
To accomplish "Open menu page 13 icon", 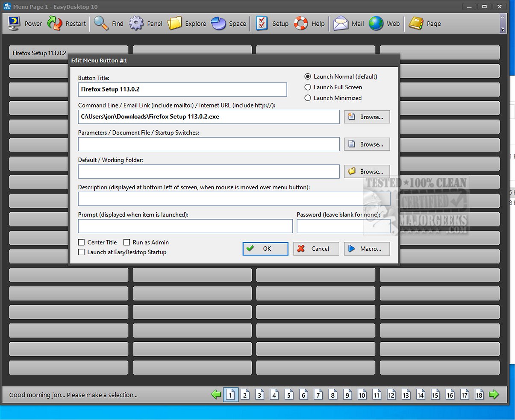I will [406, 394].
